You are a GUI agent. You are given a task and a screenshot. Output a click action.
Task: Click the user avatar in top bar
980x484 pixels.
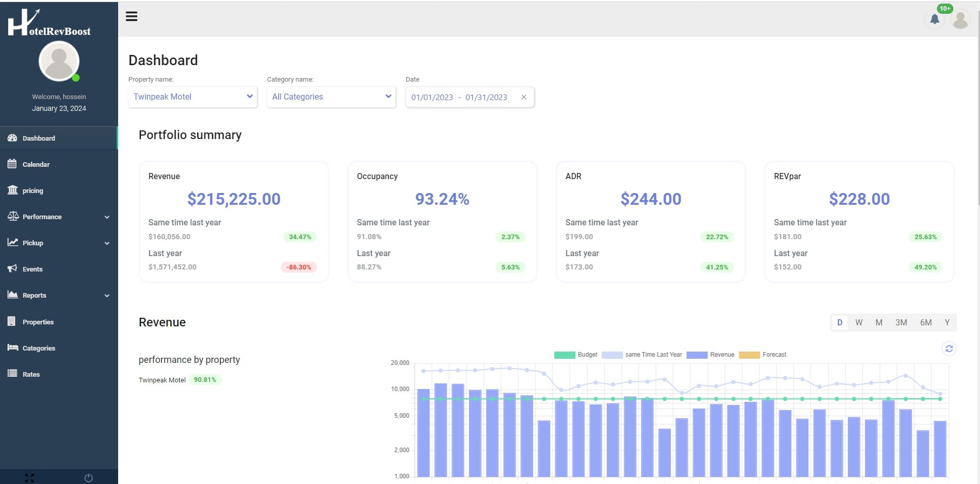pyautogui.click(x=960, y=20)
